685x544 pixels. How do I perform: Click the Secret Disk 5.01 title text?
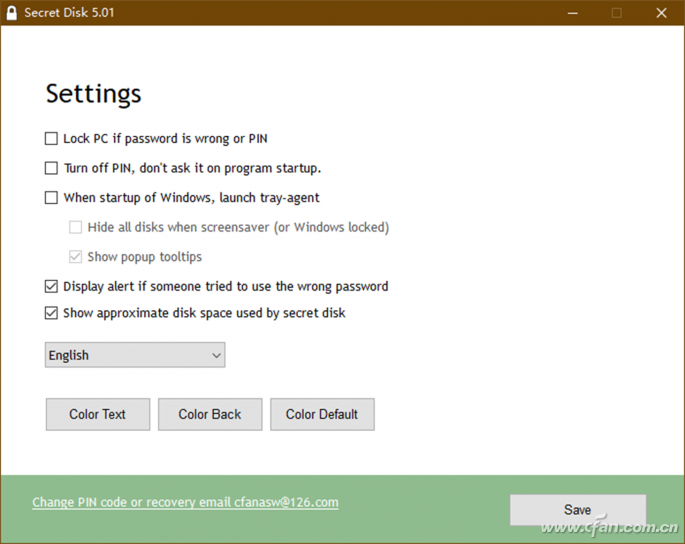pos(69,13)
